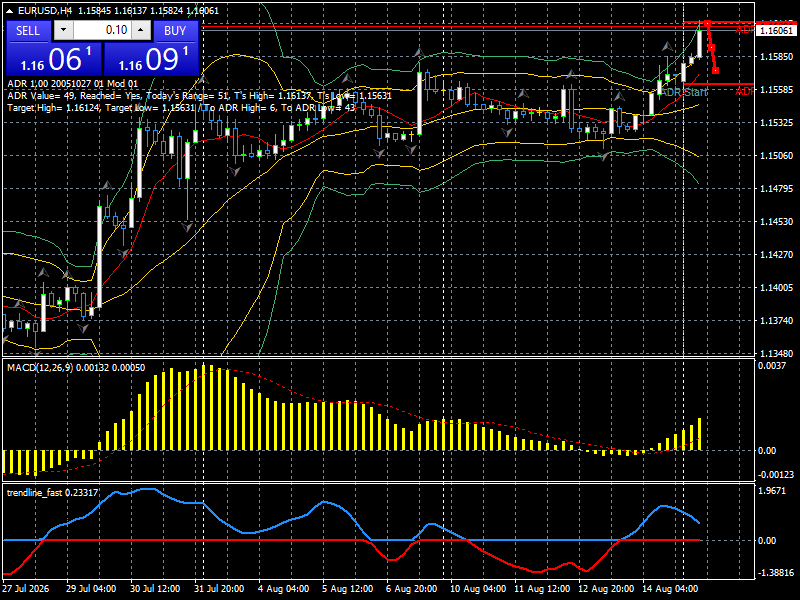Click price axis level 1.13740

777,320
